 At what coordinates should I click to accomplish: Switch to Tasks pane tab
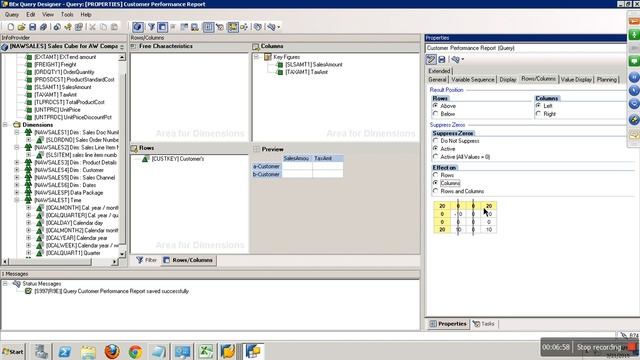tap(484, 324)
